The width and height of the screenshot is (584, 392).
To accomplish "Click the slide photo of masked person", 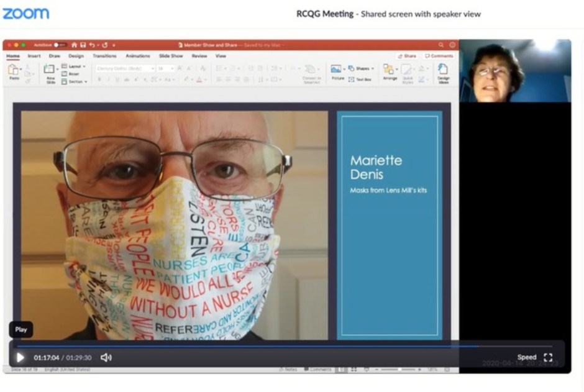I will 175,226.
